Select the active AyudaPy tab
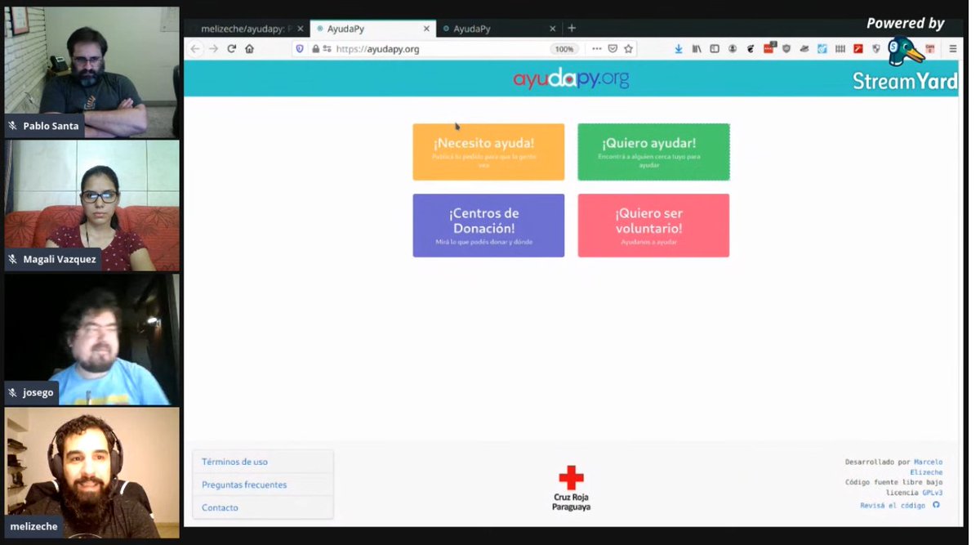This screenshot has height=545, width=980. click(372, 29)
